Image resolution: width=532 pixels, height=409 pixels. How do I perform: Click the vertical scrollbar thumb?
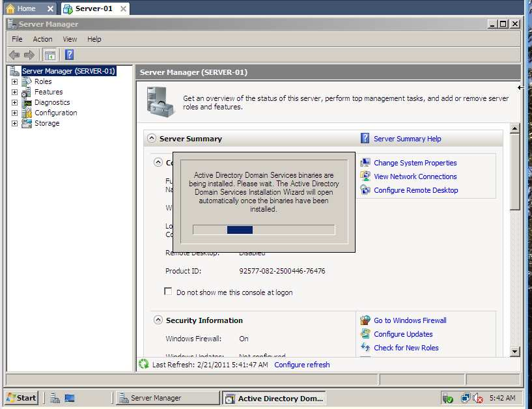514,172
